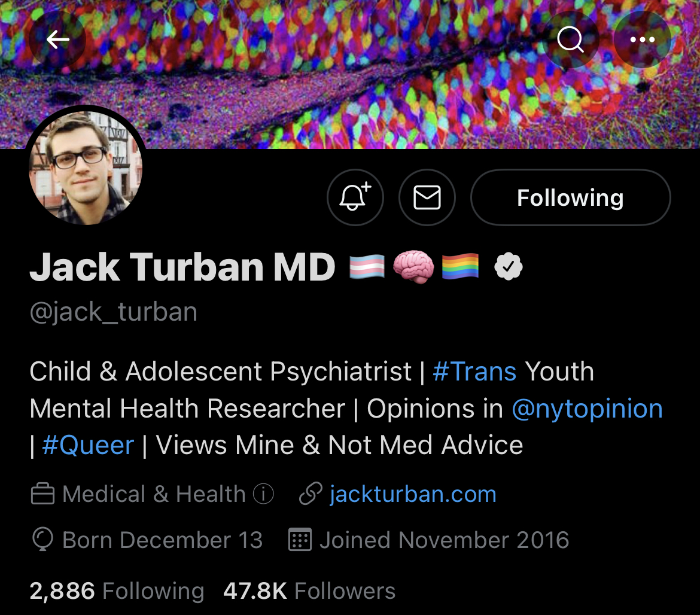
Task: Click the info icon beside Medical & Health
Action: pos(263,494)
